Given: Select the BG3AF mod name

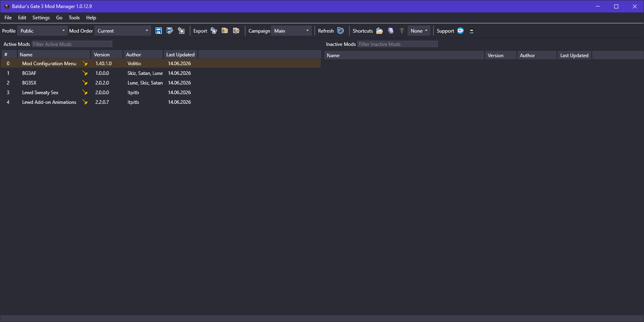Looking at the screenshot, I should point(29,73).
